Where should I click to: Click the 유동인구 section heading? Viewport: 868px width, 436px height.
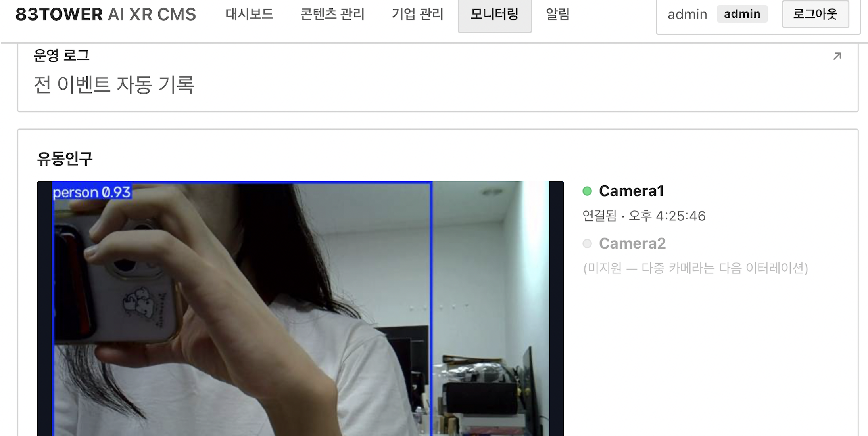[x=65, y=159]
